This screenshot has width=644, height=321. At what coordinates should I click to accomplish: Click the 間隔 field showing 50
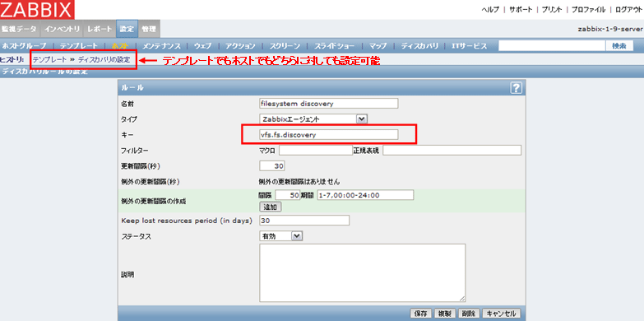tap(287, 195)
